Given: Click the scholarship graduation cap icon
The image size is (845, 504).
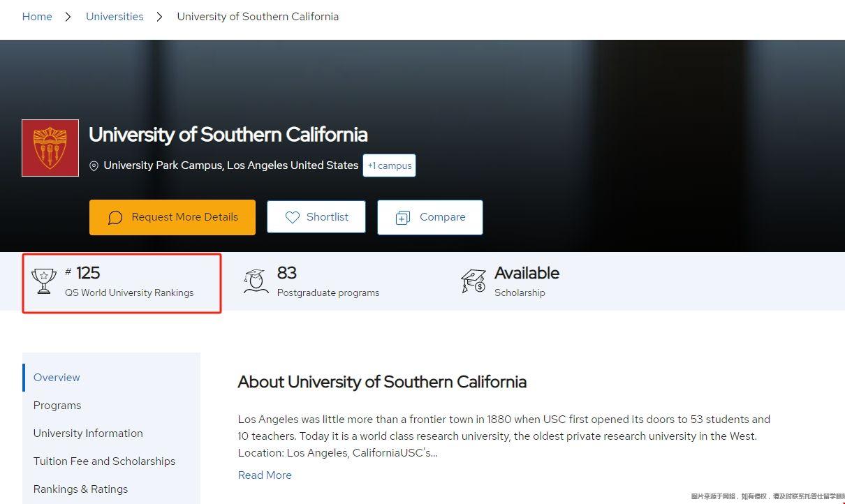Looking at the screenshot, I should coord(473,281).
